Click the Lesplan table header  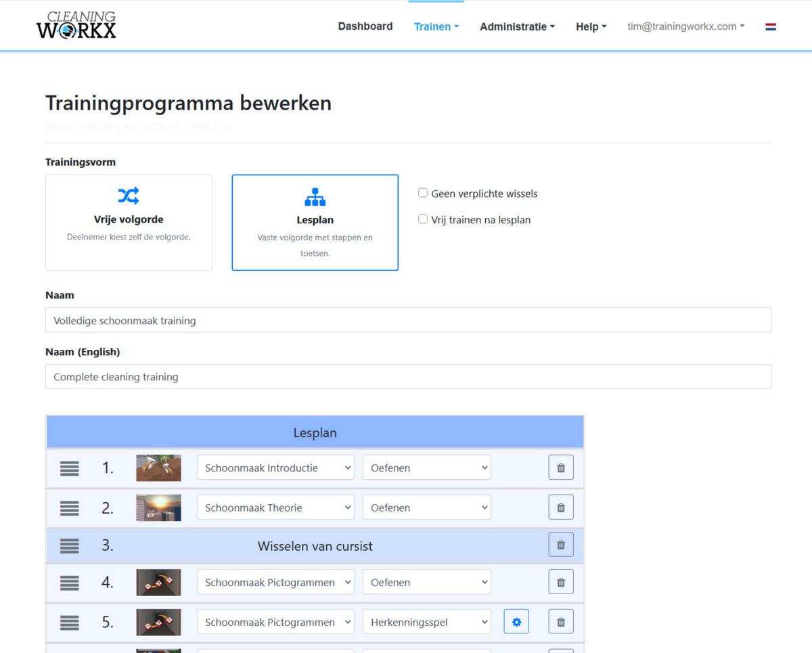pyautogui.click(x=315, y=432)
